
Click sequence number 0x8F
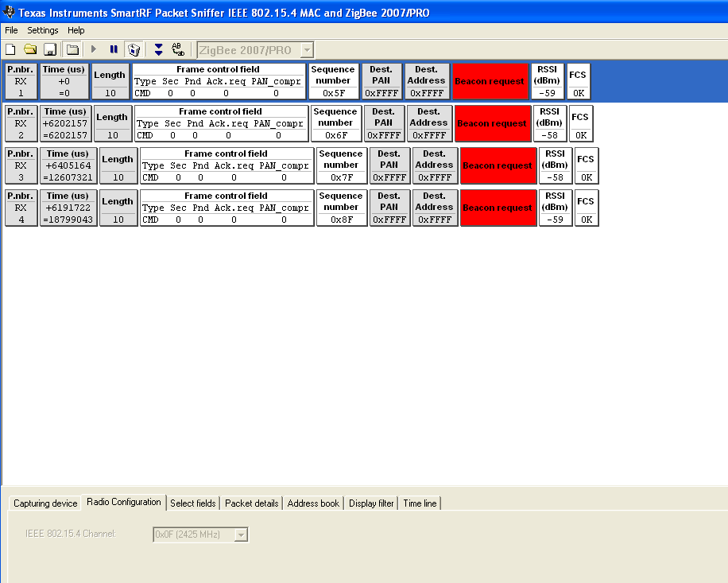pyautogui.click(x=342, y=220)
